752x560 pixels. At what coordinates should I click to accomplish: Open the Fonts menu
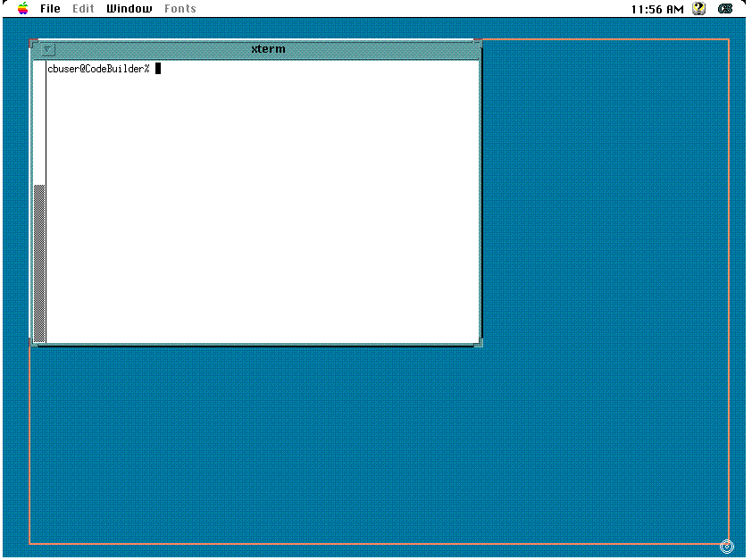(180, 9)
